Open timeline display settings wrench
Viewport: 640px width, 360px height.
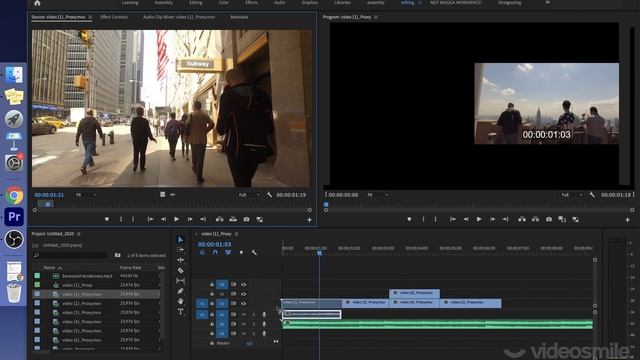click(x=254, y=253)
